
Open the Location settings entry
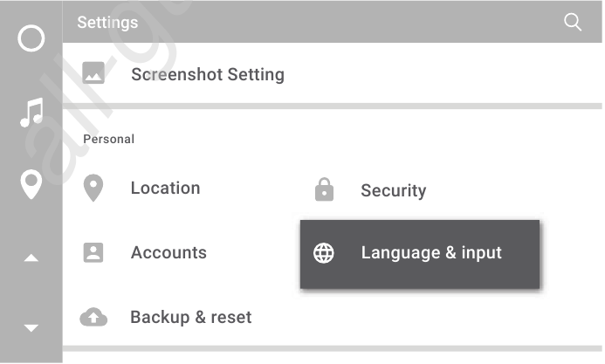tap(166, 189)
